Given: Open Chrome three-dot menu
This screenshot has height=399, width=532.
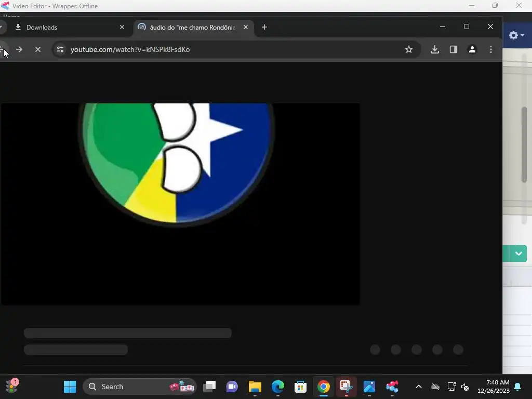Looking at the screenshot, I should (x=491, y=49).
